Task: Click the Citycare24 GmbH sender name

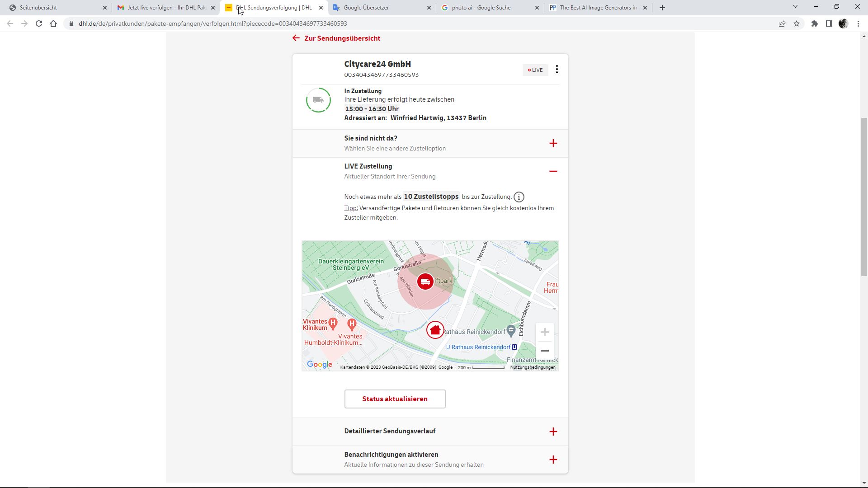Action: point(377,64)
